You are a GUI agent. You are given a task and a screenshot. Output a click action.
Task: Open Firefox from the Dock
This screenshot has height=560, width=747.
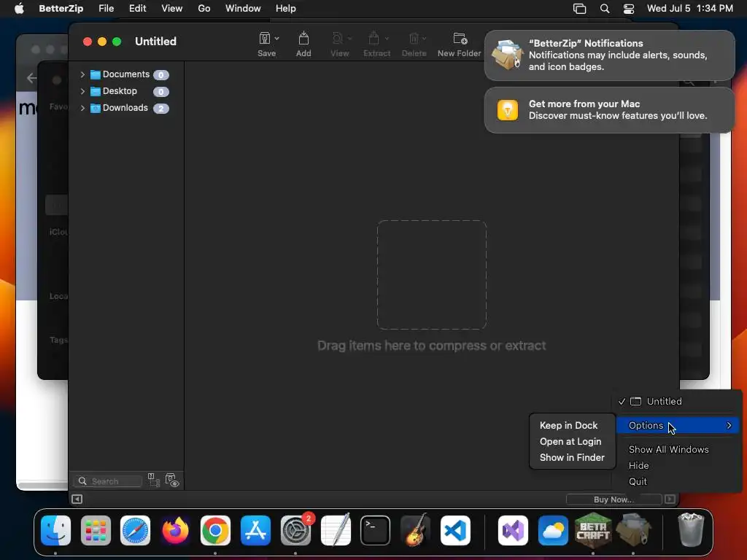coord(175,530)
